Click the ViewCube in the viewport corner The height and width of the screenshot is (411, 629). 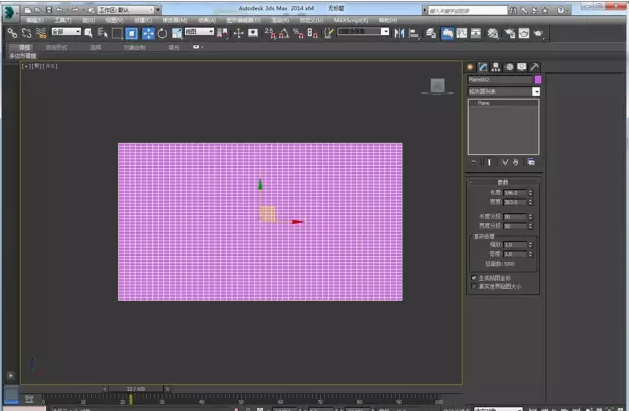click(x=436, y=87)
